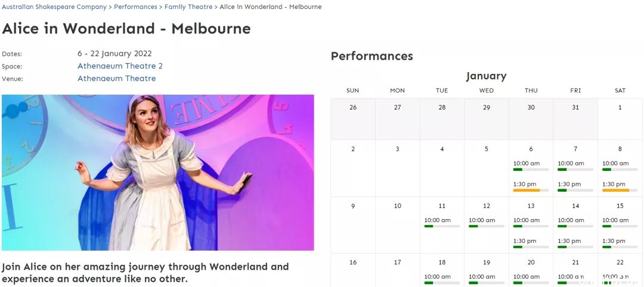Open the Athenaeum Theatre venue link
Image resolution: width=644 pixels, height=287 pixels.
tap(117, 79)
